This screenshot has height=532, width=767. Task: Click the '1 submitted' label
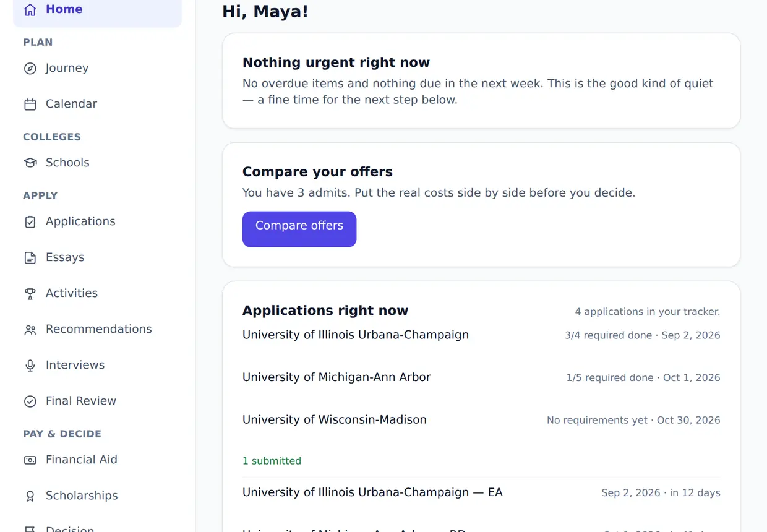click(x=272, y=461)
